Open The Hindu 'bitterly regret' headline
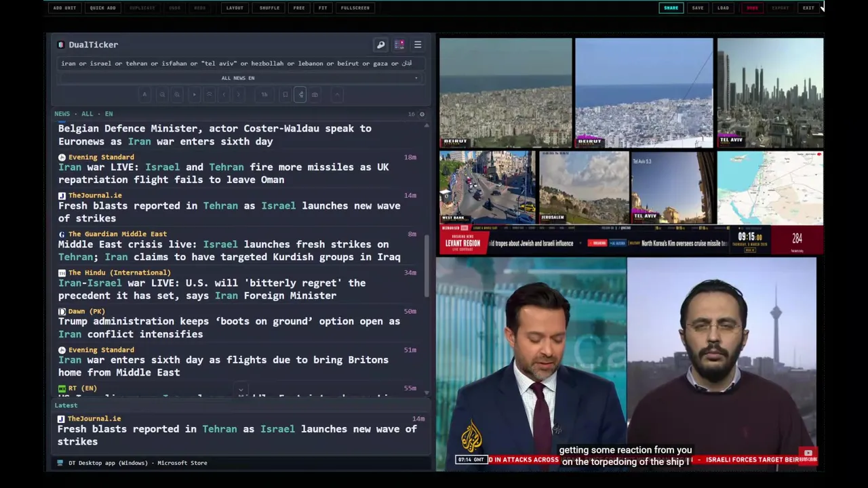The image size is (868, 488). [x=212, y=289]
